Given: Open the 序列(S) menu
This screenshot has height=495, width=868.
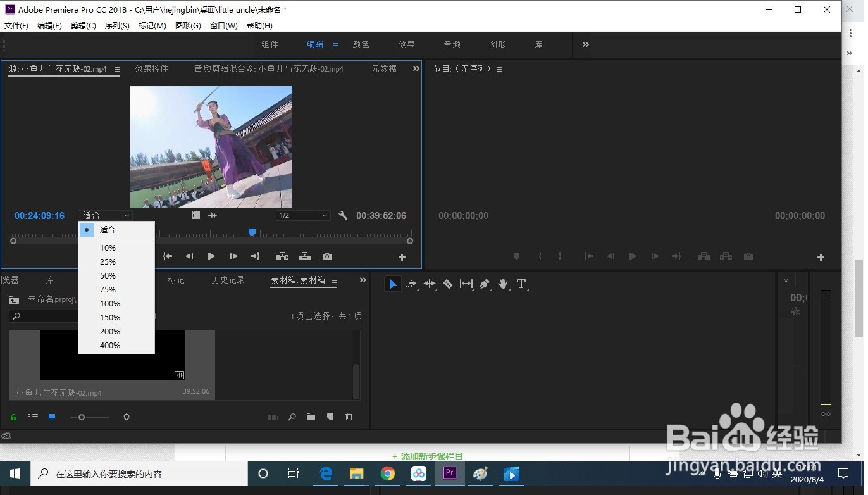Looking at the screenshot, I should 117,26.
